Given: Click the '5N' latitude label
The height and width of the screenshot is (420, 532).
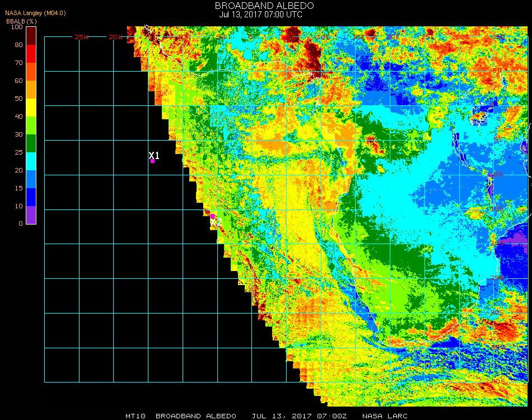Looking at the screenshot, I should 498,70.
